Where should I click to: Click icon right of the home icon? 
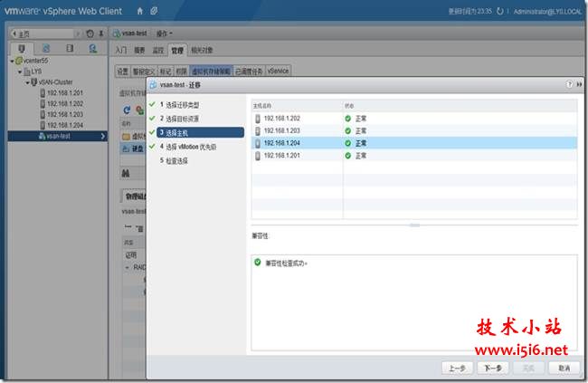click(154, 11)
